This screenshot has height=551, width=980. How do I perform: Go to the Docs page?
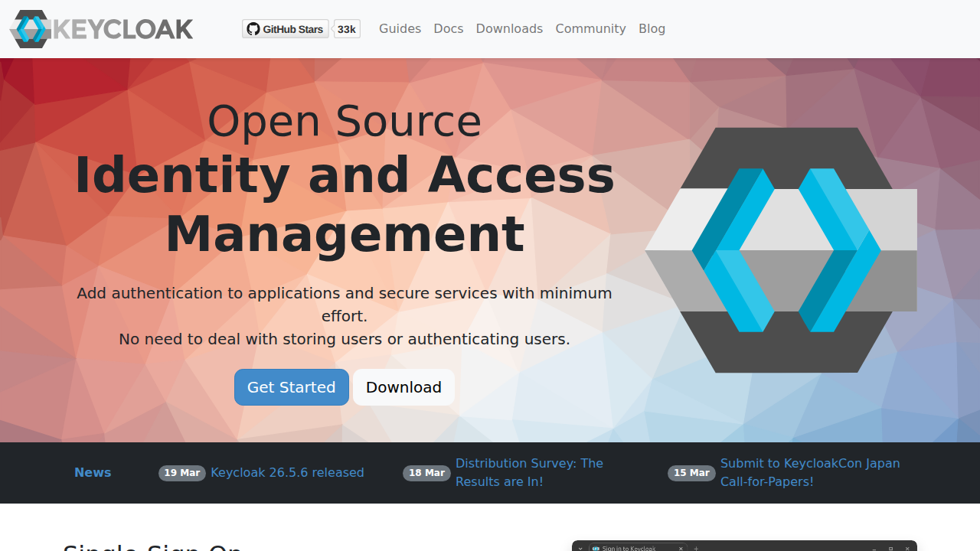click(448, 29)
